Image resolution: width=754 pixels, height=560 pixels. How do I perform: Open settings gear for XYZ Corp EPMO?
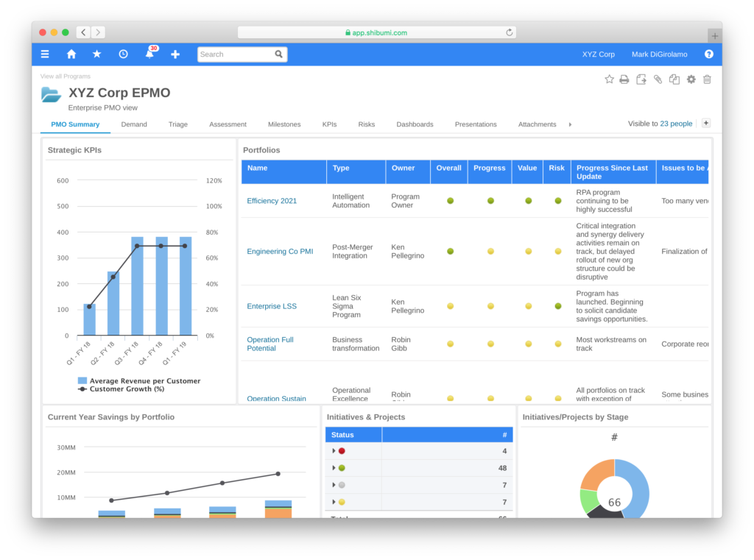click(x=691, y=79)
